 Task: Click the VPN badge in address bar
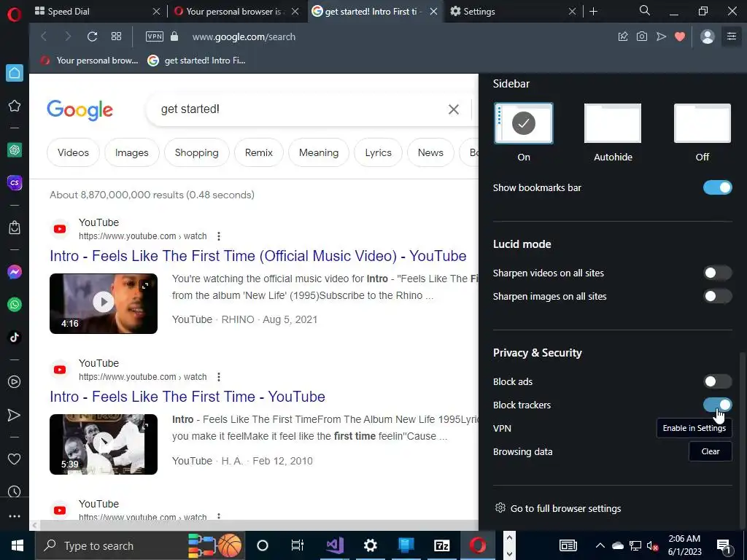(155, 36)
